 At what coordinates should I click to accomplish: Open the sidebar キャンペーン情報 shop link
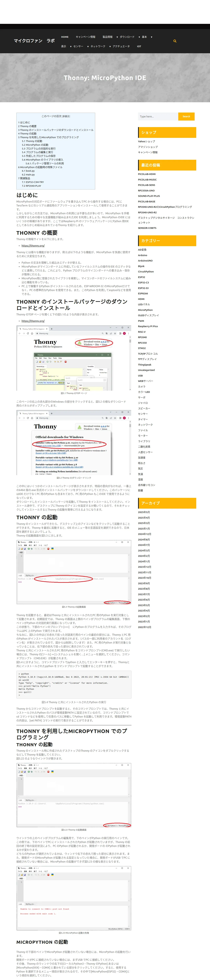click(x=148, y=153)
